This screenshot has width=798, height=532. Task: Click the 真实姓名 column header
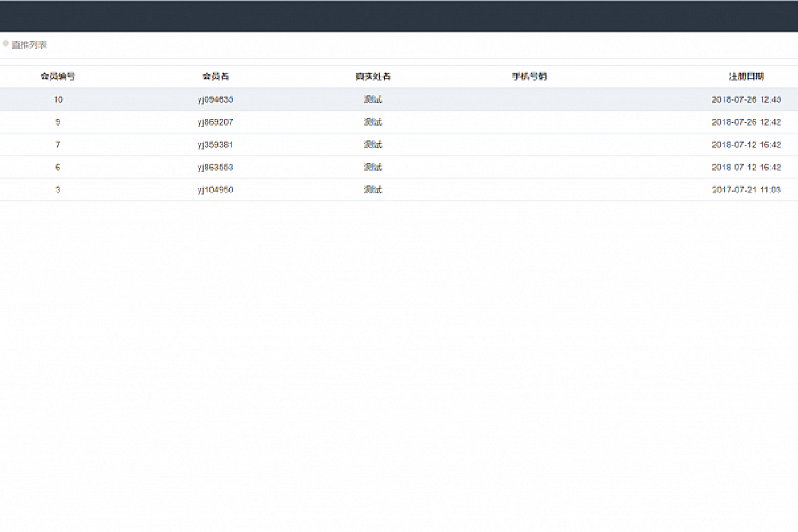373,76
